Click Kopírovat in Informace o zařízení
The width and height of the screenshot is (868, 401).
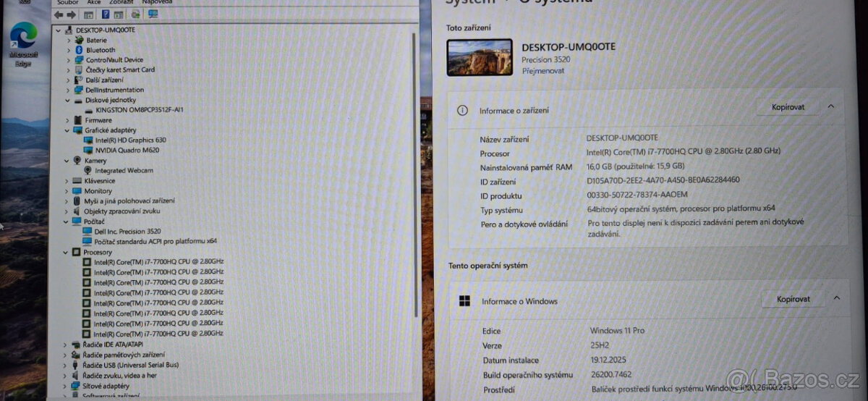click(788, 106)
